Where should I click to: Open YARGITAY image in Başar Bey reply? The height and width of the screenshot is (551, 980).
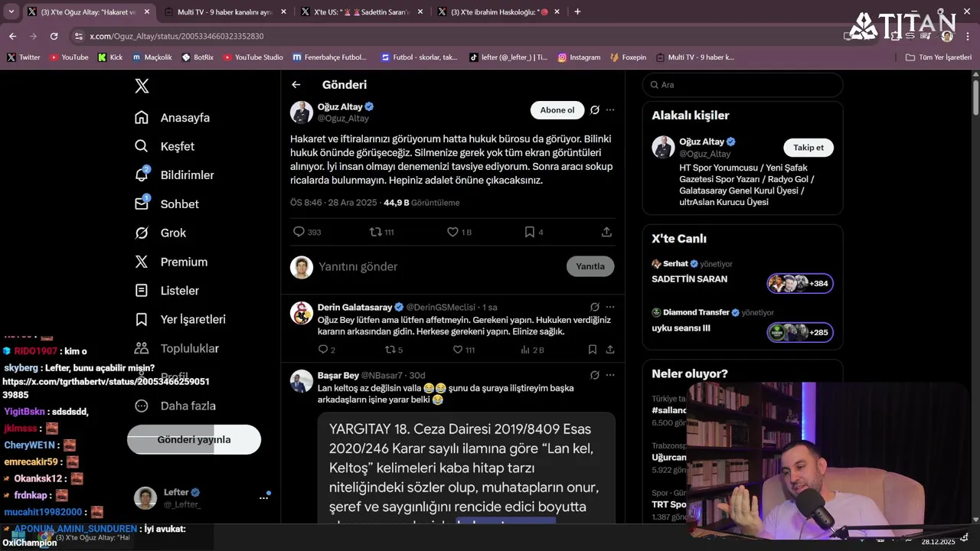click(x=466, y=468)
